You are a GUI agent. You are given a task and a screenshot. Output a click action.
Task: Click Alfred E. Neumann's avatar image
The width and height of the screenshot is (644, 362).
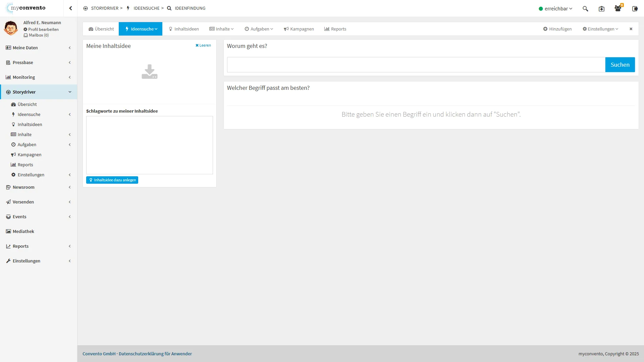11,28
